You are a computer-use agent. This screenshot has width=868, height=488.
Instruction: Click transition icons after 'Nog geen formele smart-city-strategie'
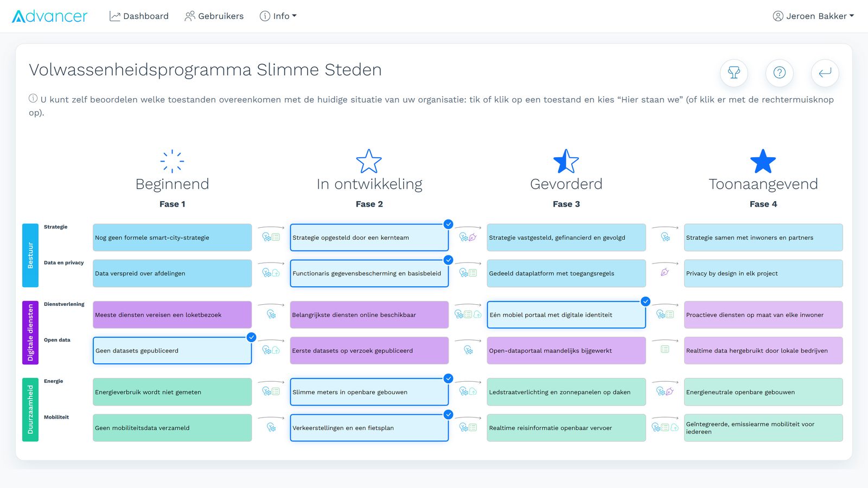click(271, 237)
